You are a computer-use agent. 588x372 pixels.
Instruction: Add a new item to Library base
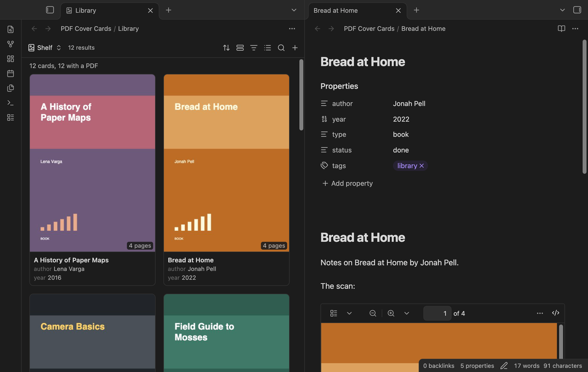coord(295,47)
